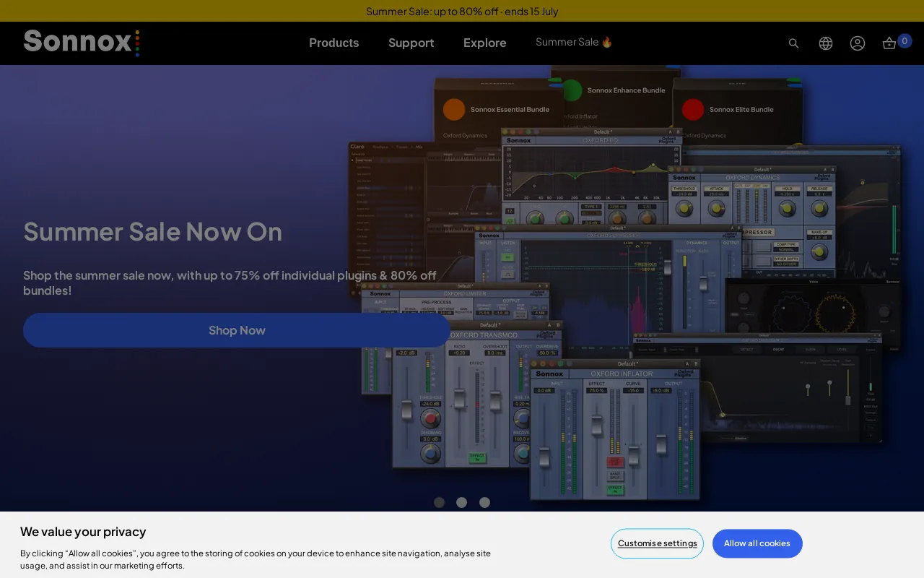The width and height of the screenshot is (924, 578).
Task: Click the Sonnox logo
Action: [x=82, y=43]
